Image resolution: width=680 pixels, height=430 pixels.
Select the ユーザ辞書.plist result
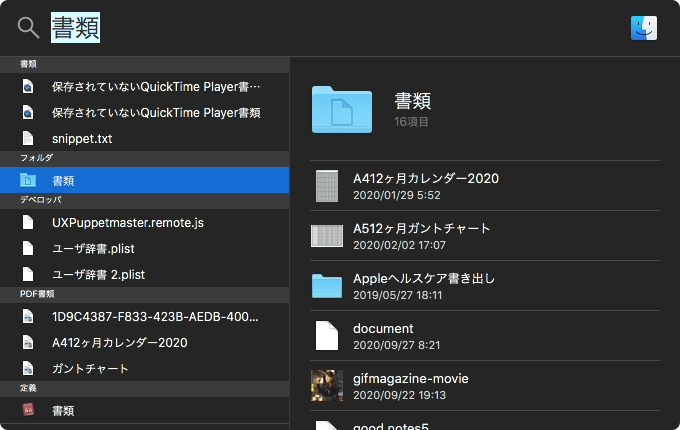(x=93, y=249)
